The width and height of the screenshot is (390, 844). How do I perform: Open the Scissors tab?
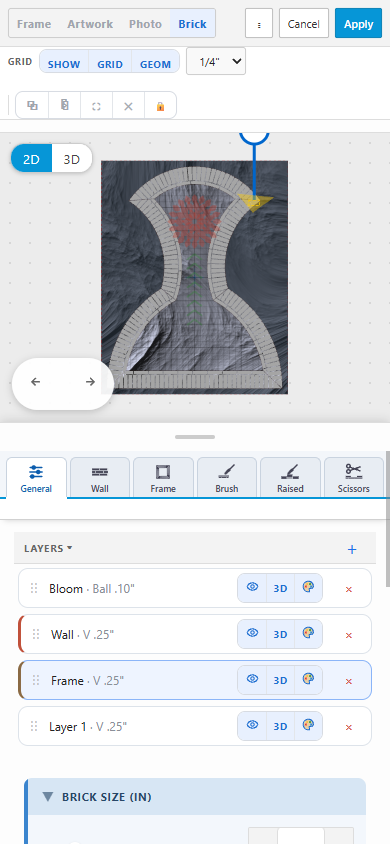tap(353, 477)
